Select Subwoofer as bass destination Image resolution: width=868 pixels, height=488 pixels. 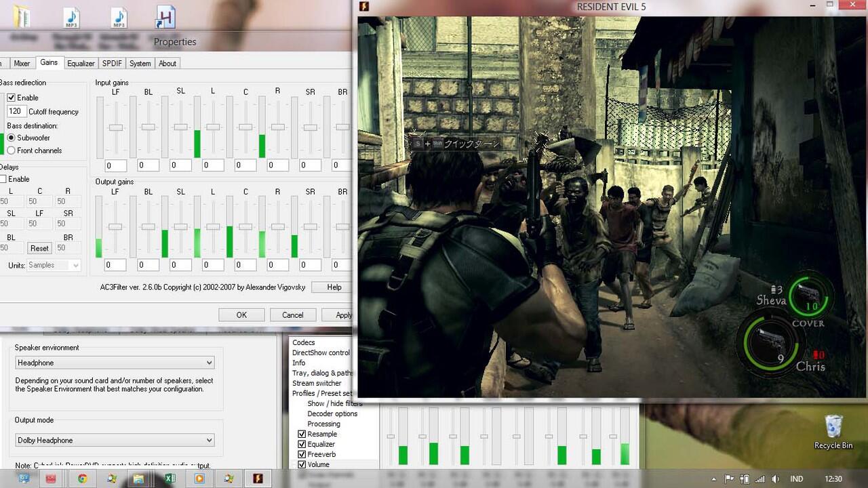click(x=12, y=138)
